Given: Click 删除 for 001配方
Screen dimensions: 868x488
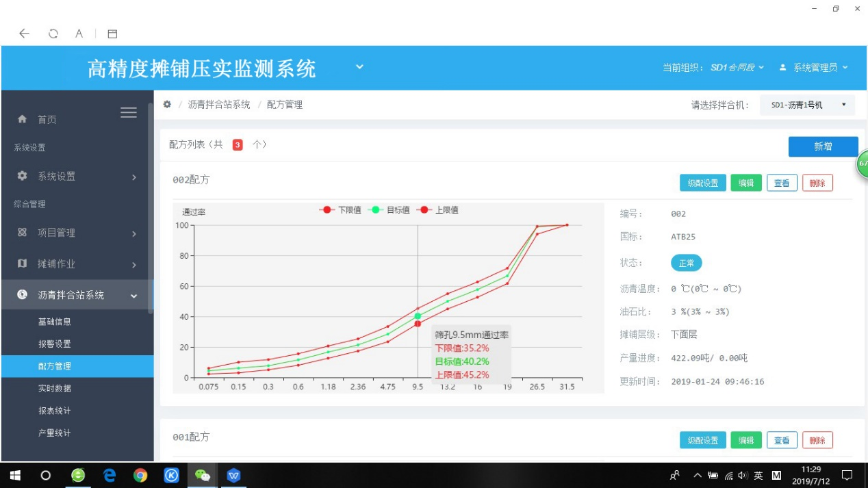Looking at the screenshot, I should (817, 440).
